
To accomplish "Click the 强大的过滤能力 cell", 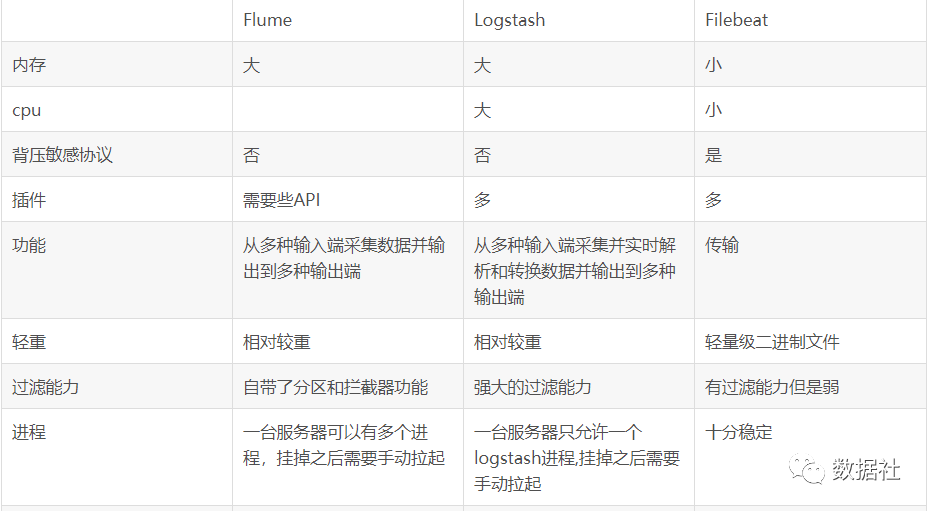I will (x=533, y=387).
